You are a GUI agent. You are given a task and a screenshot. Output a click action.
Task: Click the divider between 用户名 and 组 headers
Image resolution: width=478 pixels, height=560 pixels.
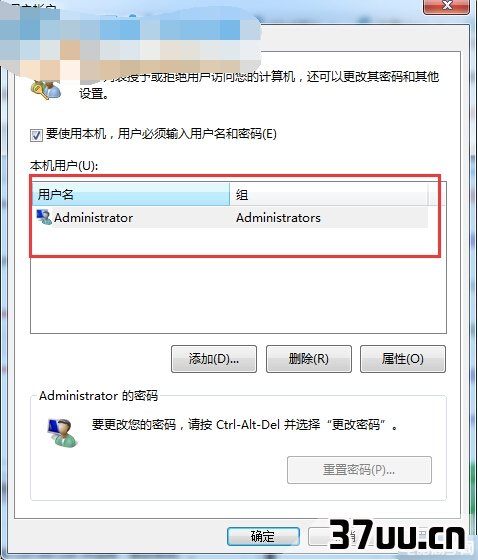tap(229, 195)
